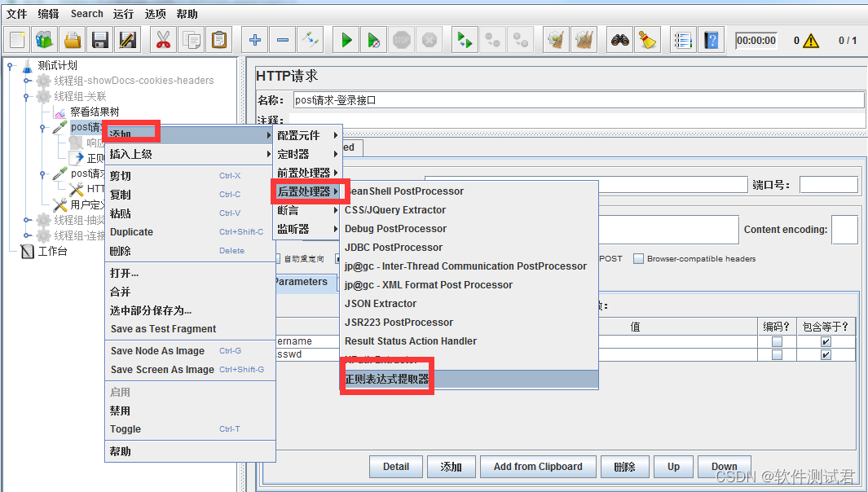868x492 pixels.
Task: Click the Help question mark icon
Action: click(x=711, y=40)
